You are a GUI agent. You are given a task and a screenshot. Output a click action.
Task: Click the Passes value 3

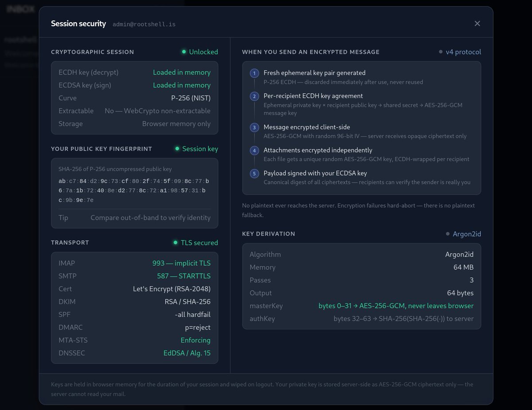472,280
